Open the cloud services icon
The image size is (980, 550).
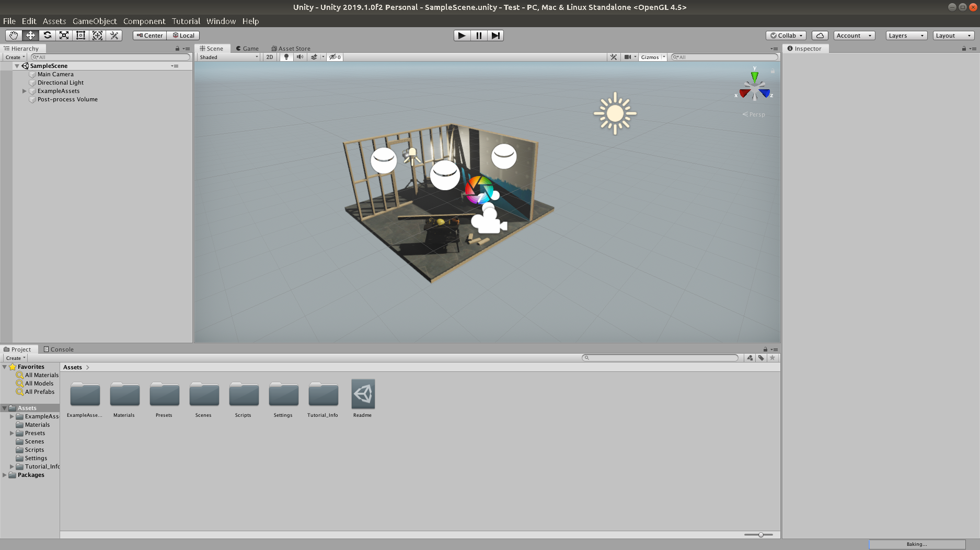coord(820,36)
